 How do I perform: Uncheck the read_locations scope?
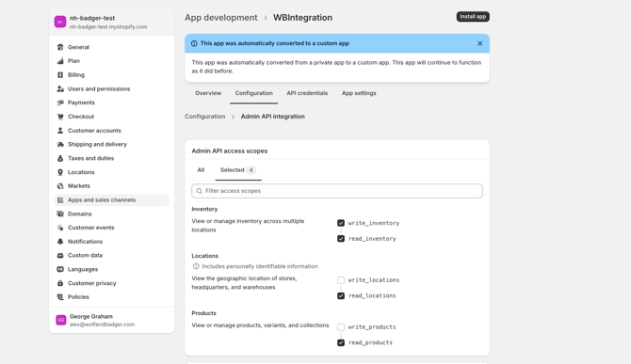pyautogui.click(x=341, y=295)
